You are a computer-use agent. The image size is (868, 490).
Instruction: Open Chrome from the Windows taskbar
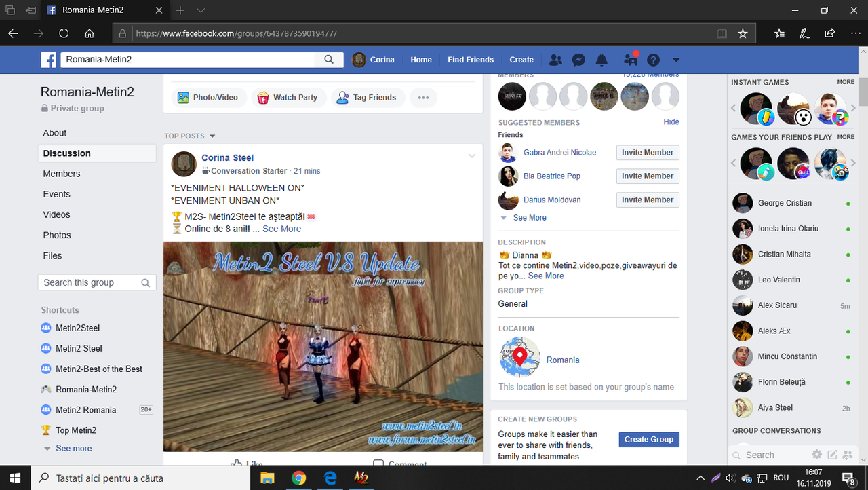299,478
